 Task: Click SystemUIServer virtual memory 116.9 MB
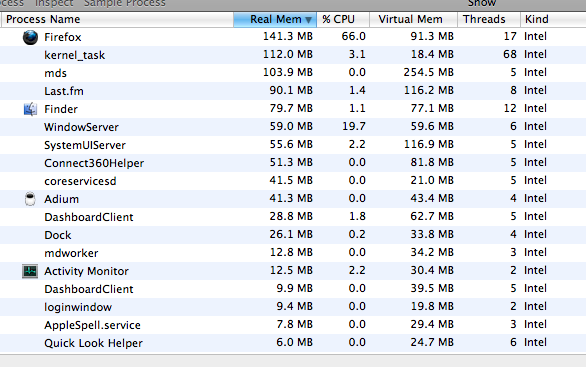(x=429, y=144)
